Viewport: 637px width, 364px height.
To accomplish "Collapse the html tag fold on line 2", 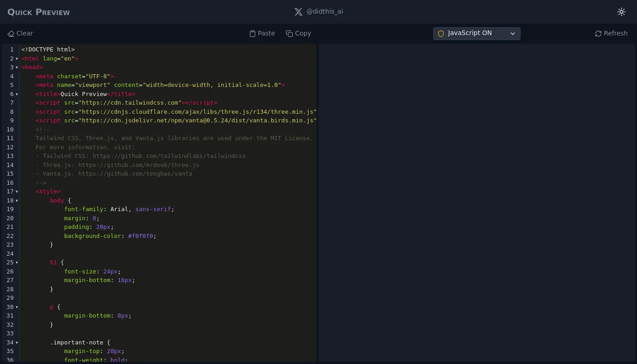I will pos(17,59).
